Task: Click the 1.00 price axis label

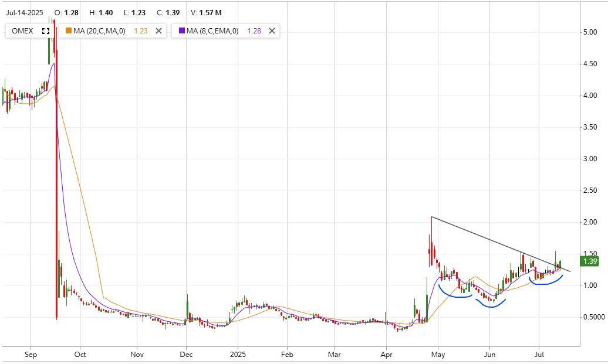Action: point(590,286)
